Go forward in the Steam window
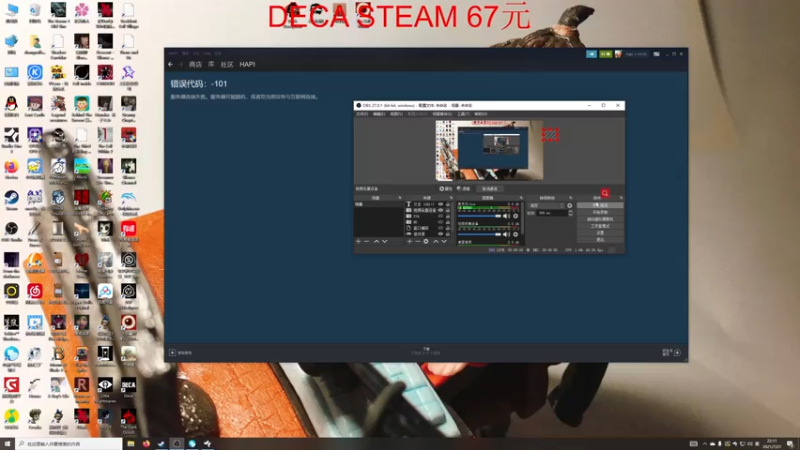Image resolution: width=800 pixels, height=450 pixels. pyautogui.click(x=180, y=64)
